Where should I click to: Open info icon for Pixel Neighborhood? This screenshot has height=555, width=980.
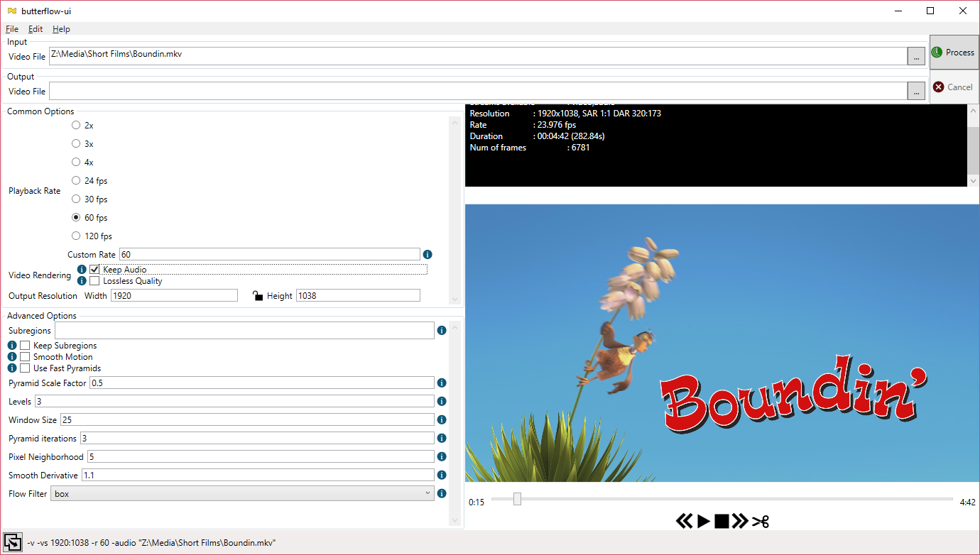point(442,457)
